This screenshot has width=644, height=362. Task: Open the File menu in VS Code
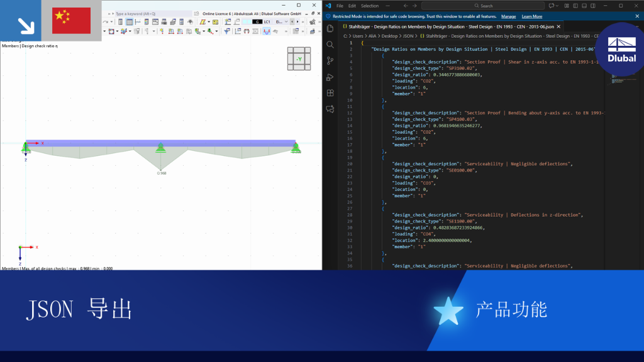click(340, 6)
